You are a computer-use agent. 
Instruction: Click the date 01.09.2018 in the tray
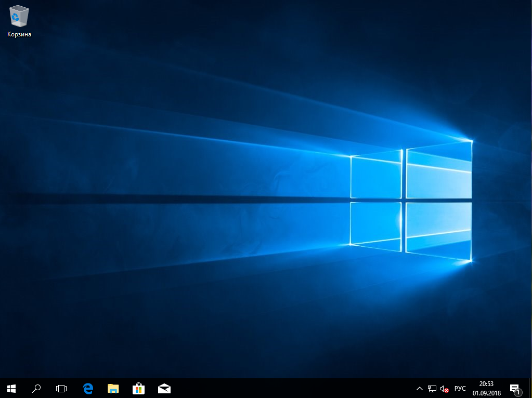[x=486, y=393]
